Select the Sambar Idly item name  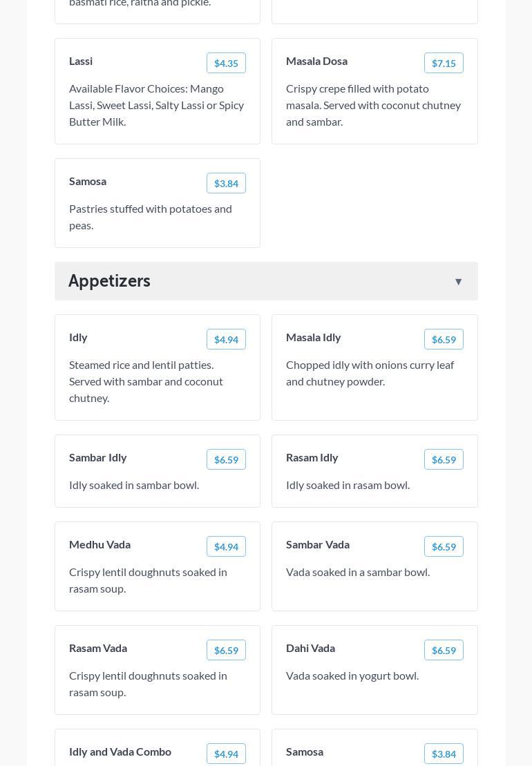click(98, 457)
